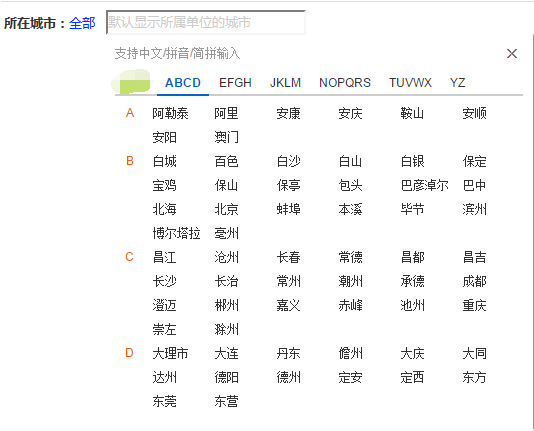The height and width of the screenshot is (431, 534).
Task: Choose city 常德
Action: (350, 257)
